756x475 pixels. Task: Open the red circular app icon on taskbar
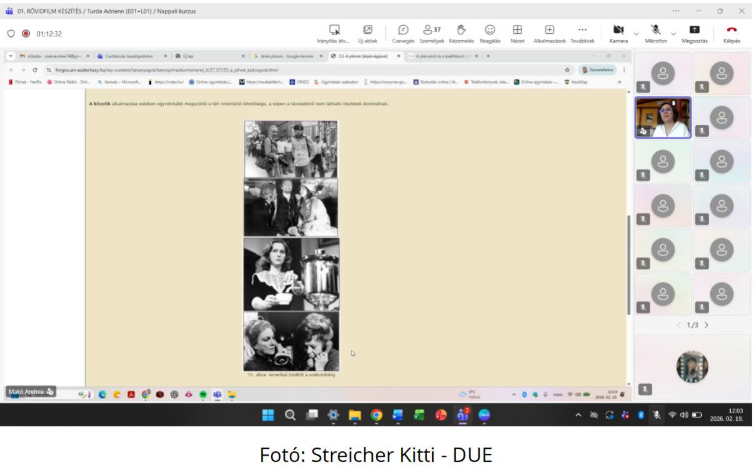(x=441, y=415)
